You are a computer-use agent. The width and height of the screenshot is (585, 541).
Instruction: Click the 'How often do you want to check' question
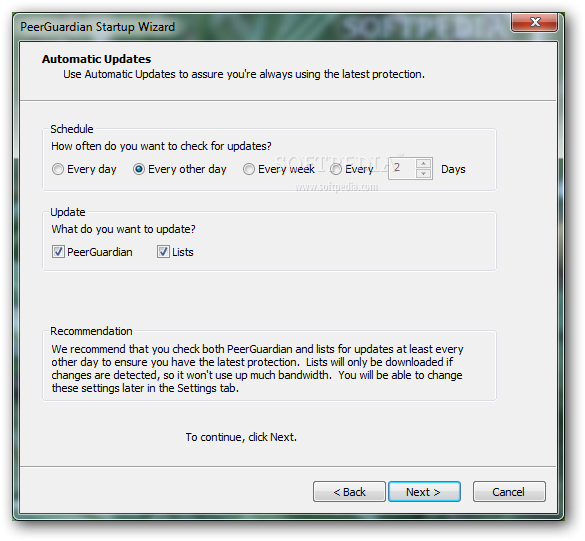(x=161, y=146)
